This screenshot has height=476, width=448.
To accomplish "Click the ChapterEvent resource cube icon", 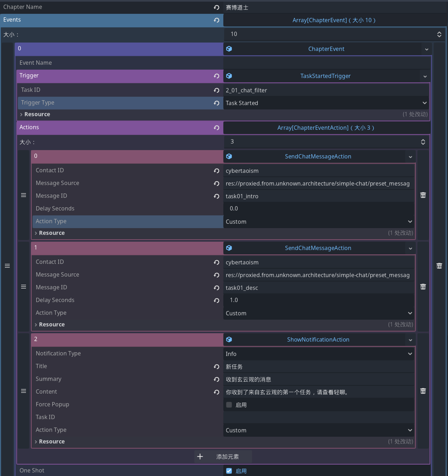I will coord(229,49).
